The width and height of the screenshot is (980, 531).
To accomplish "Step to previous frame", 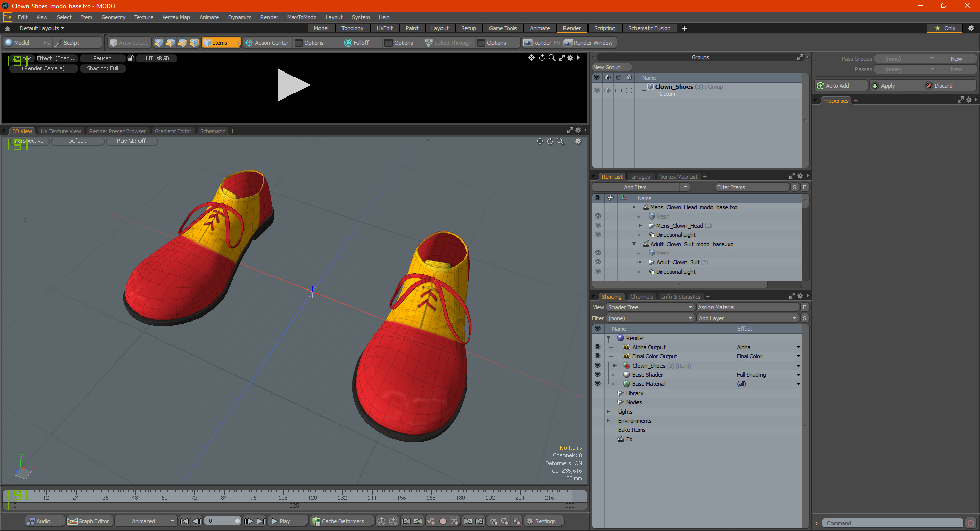I will point(197,521).
